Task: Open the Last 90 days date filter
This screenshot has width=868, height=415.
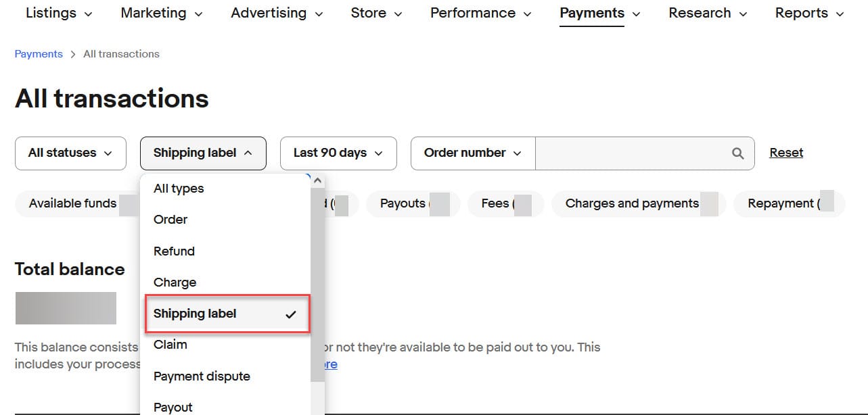Action: 338,153
